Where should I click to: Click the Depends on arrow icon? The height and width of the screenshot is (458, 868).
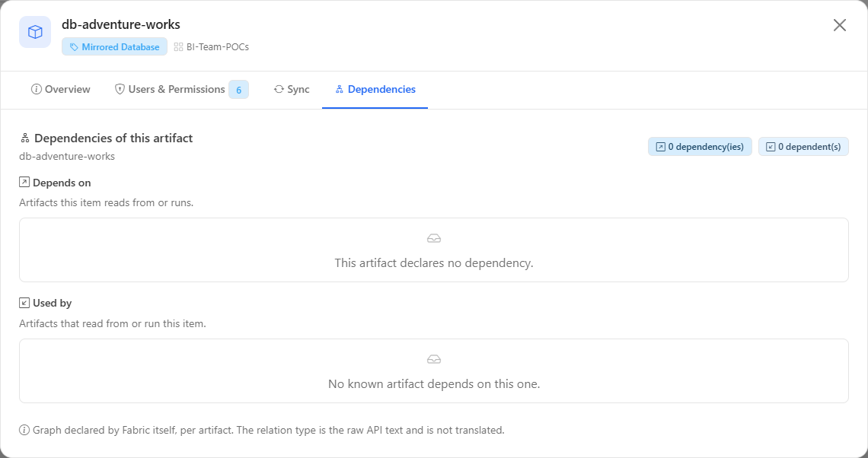tap(24, 182)
